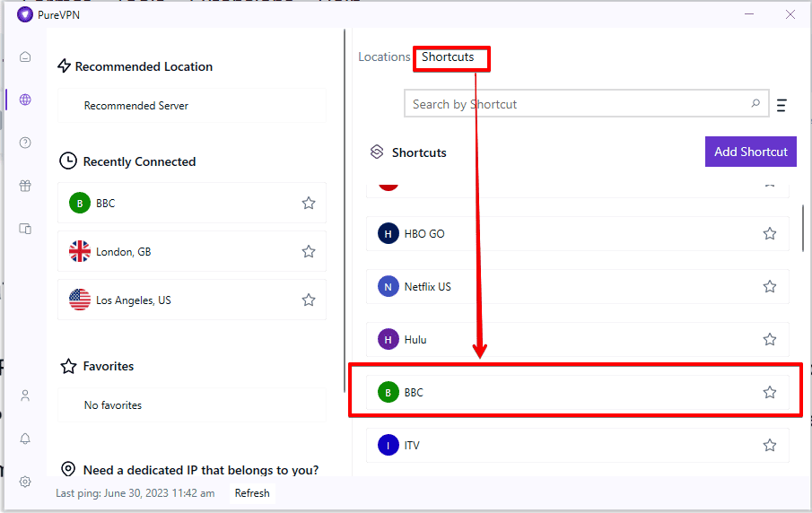
Task: Star the Netflix US shortcut
Action: [x=769, y=287]
